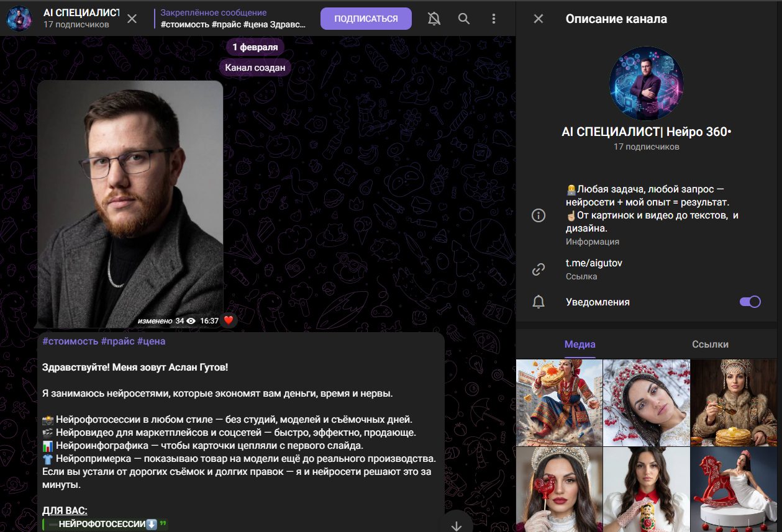Screen dimensions: 782x532
Task: Click the scroll-to-bottom arrow button
Action: pos(457,525)
